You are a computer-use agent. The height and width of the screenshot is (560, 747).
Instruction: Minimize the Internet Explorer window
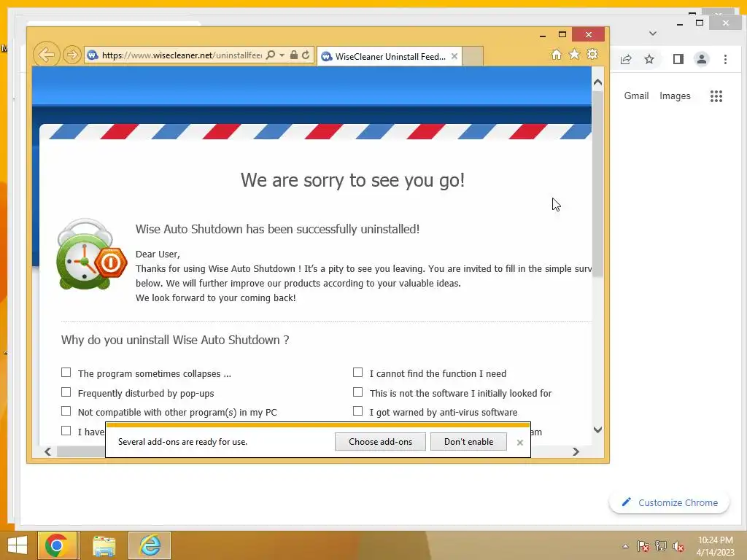coord(543,35)
